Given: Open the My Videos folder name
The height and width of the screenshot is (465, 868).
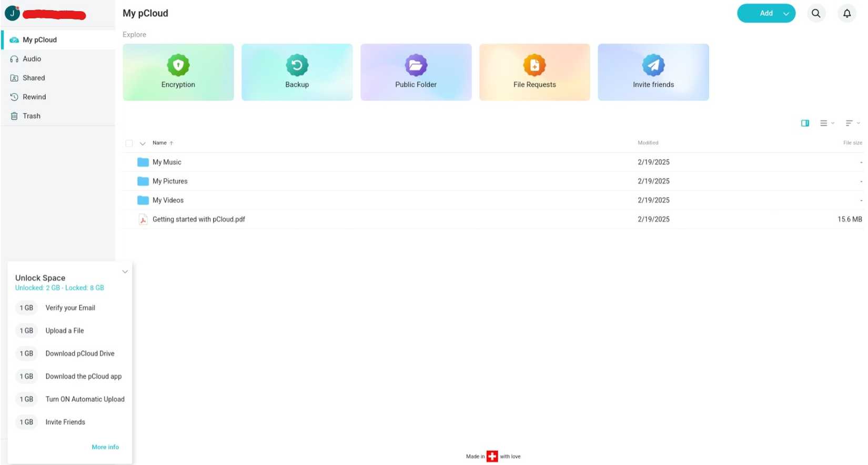Looking at the screenshot, I should tap(168, 200).
